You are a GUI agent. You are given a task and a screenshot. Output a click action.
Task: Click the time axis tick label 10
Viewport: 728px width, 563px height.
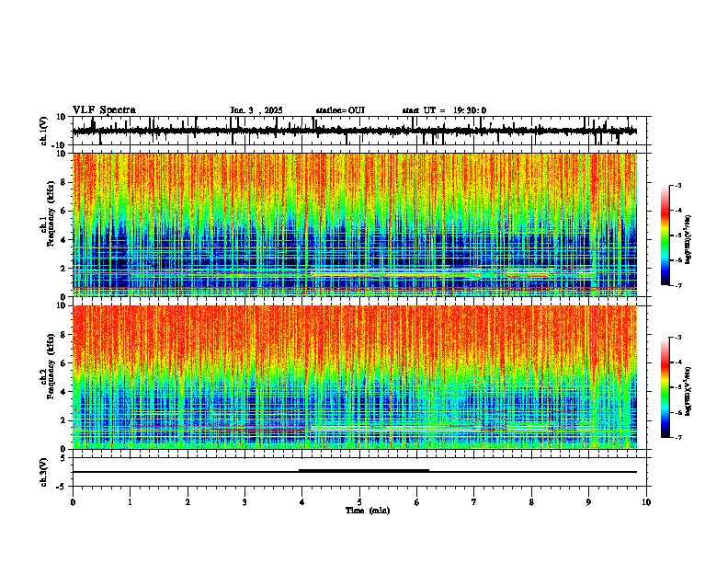(x=646, y=502)
